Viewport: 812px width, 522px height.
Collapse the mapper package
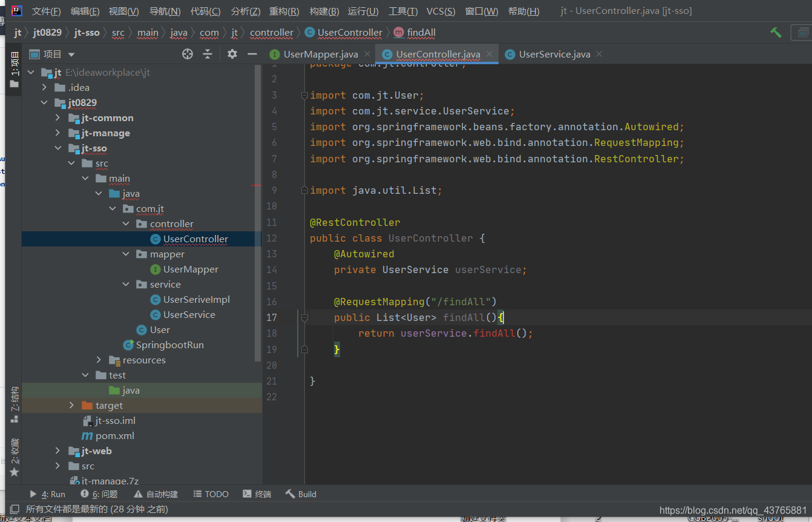click(126, 254)
